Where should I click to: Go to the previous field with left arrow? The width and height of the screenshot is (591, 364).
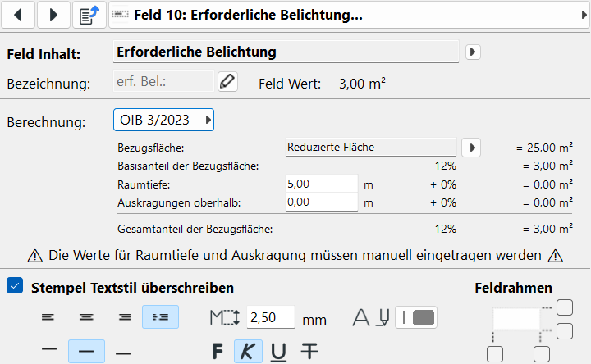tap(19, 15)
